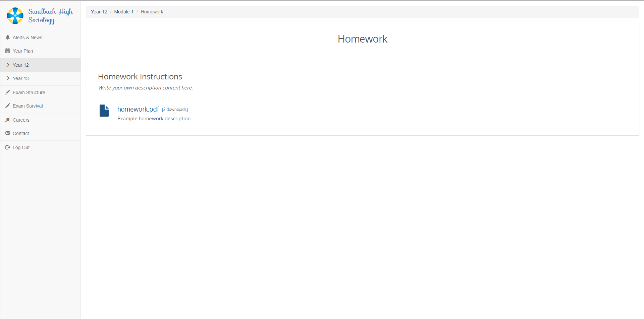The height and width of the screenshot is (319, 644).
Task: Expand the Year 12 chevron in sidebar
Action: tap(8, 65)
